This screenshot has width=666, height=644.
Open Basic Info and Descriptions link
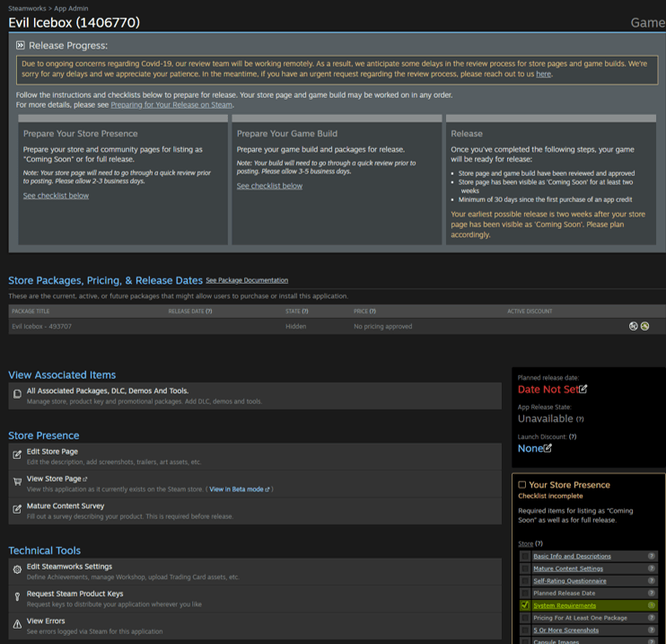(572, 556)
